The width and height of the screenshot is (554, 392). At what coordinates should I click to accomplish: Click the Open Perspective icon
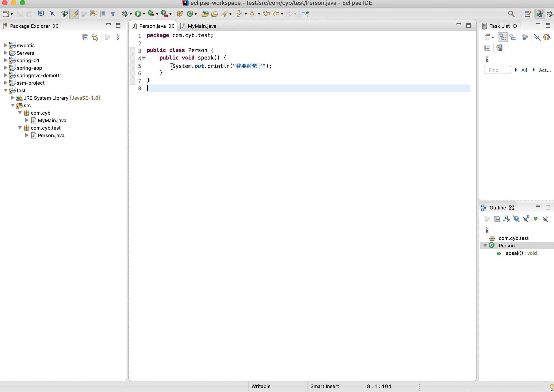pos(528,14)
